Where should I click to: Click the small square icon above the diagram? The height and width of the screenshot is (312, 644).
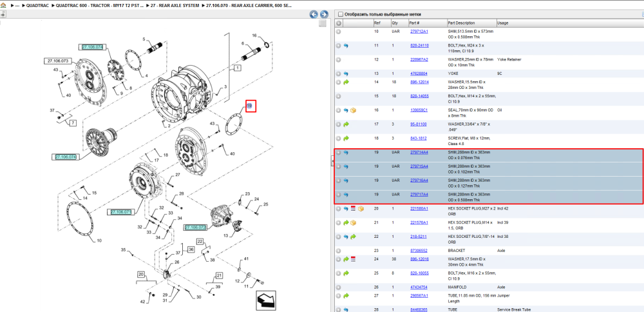(323, 23)
